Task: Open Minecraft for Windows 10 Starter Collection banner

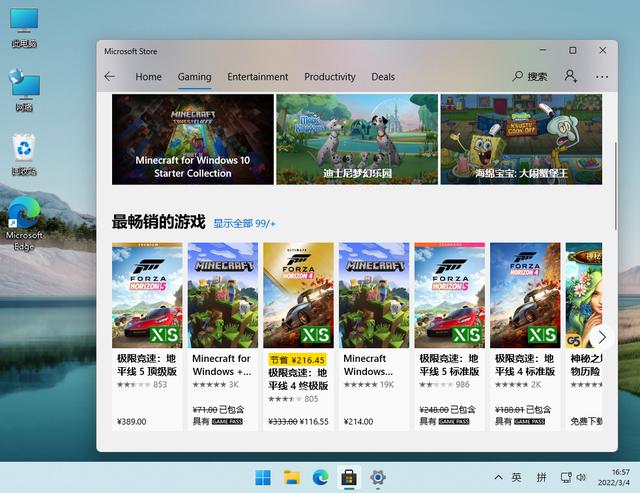Action: click(x=193, y=139)
